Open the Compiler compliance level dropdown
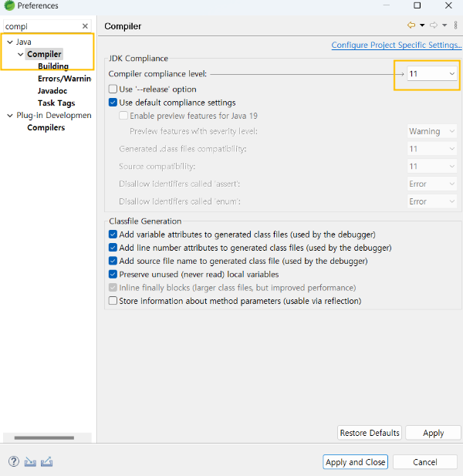Viewport: 463px width, 476px height. click(x=431, y=74)
